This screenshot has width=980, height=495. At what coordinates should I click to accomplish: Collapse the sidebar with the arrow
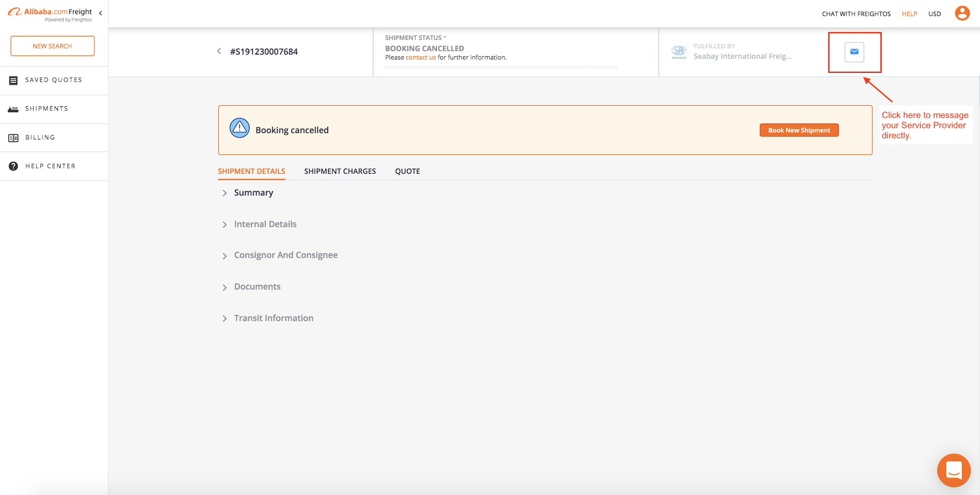tap(101, 13)
